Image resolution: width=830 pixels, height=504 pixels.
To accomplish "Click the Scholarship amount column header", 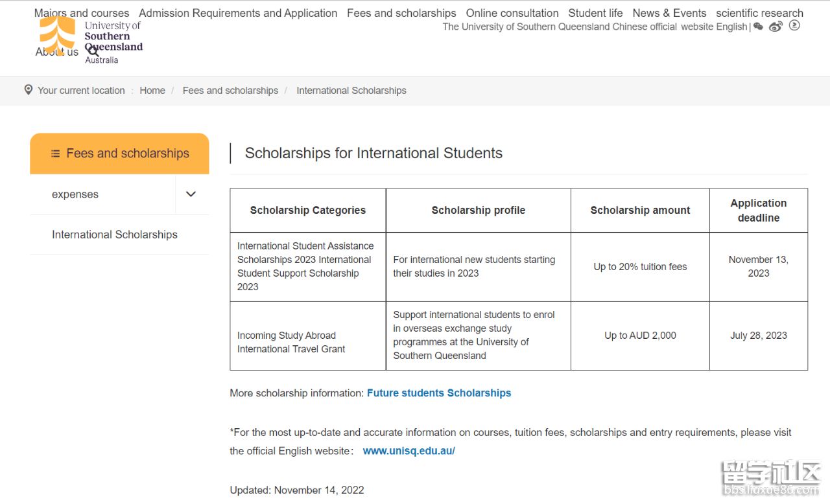I will (x=640, y=210).
